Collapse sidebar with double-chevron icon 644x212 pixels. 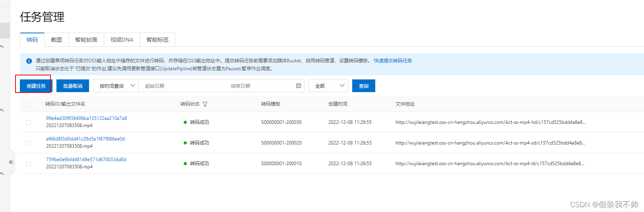click(11, 162)
